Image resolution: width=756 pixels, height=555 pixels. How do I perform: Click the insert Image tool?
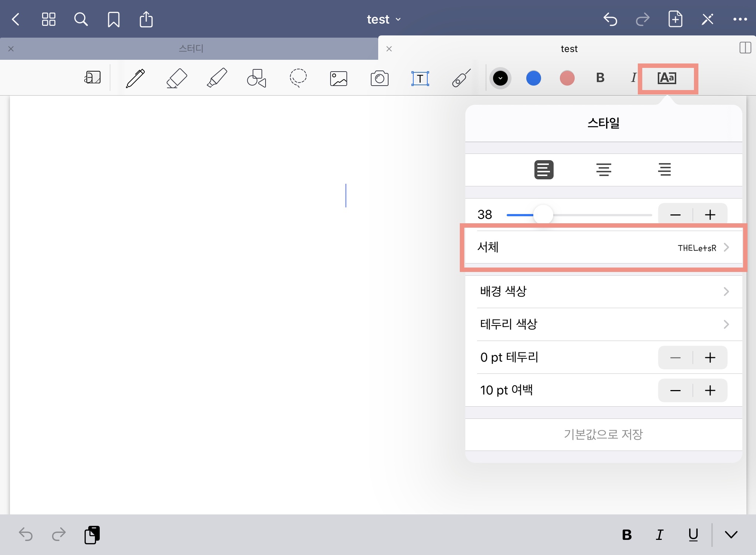[338, 78]
